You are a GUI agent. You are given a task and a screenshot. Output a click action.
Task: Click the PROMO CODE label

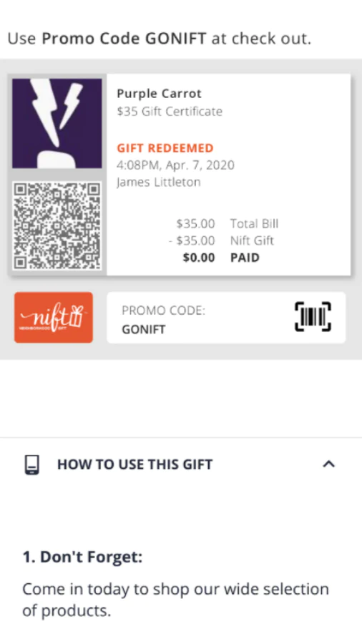point(163,311)
